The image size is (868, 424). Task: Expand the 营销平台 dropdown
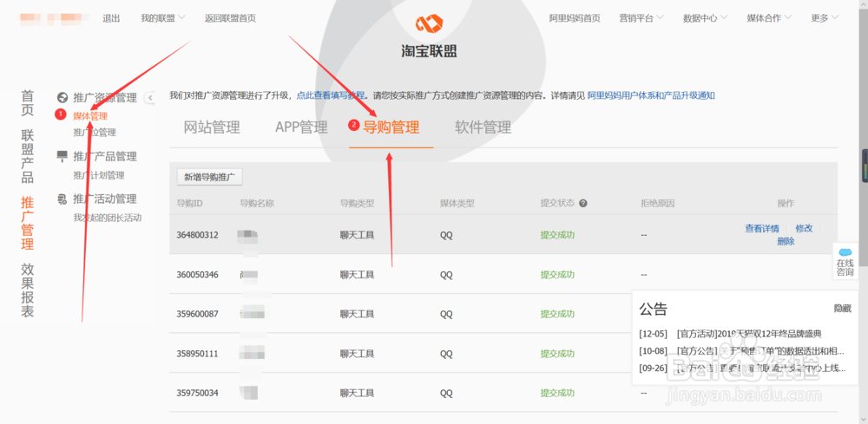[x=641, y=18]
